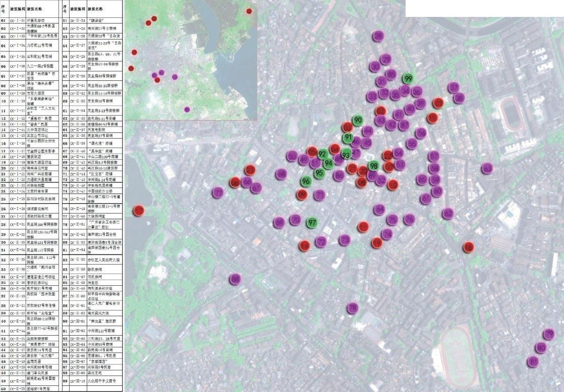The width and height of the screenshot is (564, 392).
Task: Select purple marker 63
Action: click(487, 169)
